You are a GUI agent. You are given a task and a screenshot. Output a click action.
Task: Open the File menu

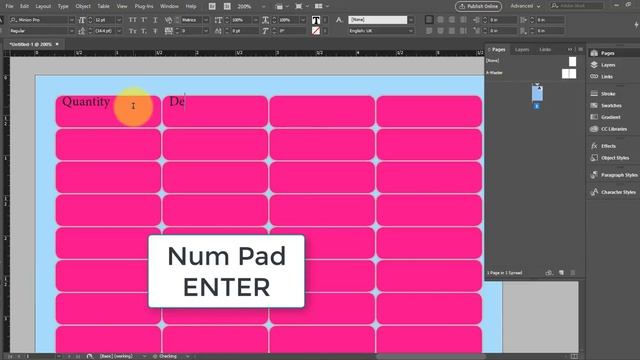coord(9,6)
